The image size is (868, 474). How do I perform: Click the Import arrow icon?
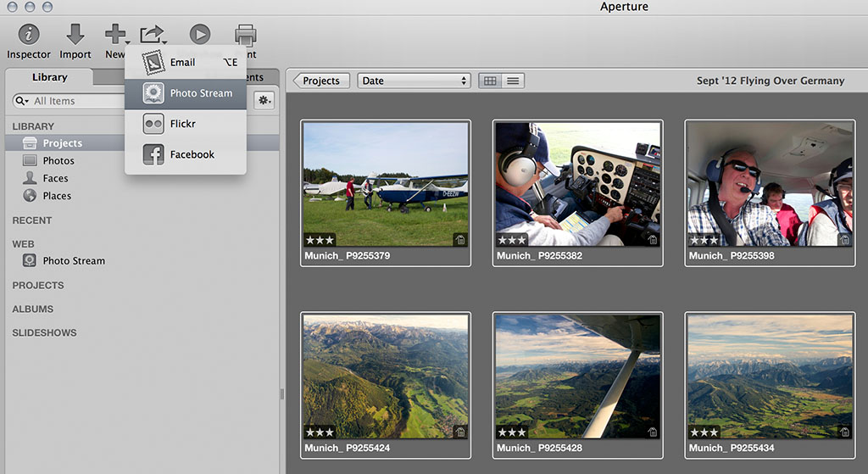coord(75,35)
